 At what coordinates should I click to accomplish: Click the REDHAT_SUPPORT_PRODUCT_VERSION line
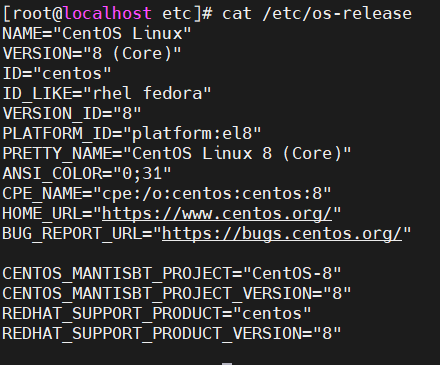(x=172, y=334)
